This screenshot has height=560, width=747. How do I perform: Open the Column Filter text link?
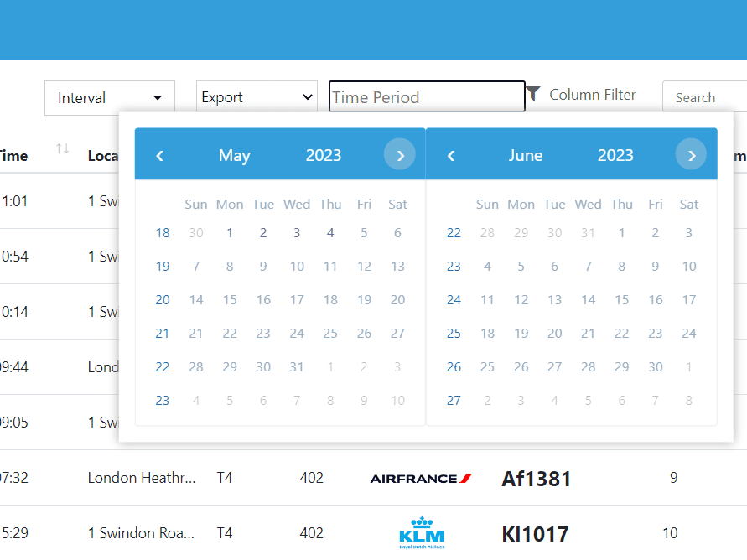(592, 95)
